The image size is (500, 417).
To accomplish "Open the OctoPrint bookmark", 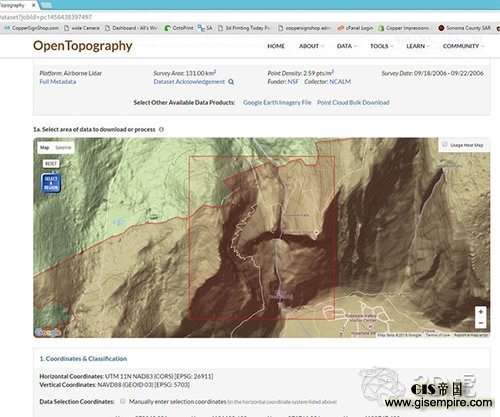I will [179, 28].
